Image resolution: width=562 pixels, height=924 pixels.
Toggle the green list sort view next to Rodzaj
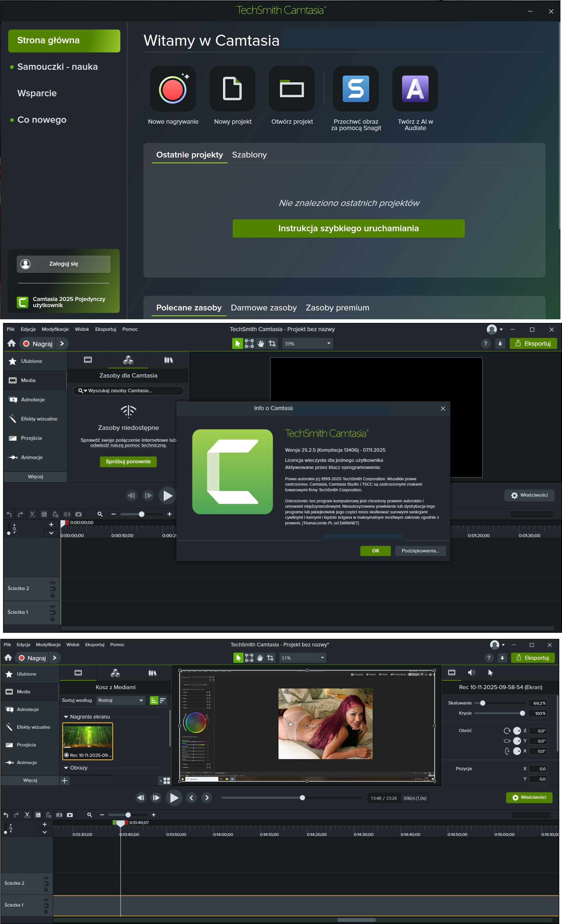[154, 700]
